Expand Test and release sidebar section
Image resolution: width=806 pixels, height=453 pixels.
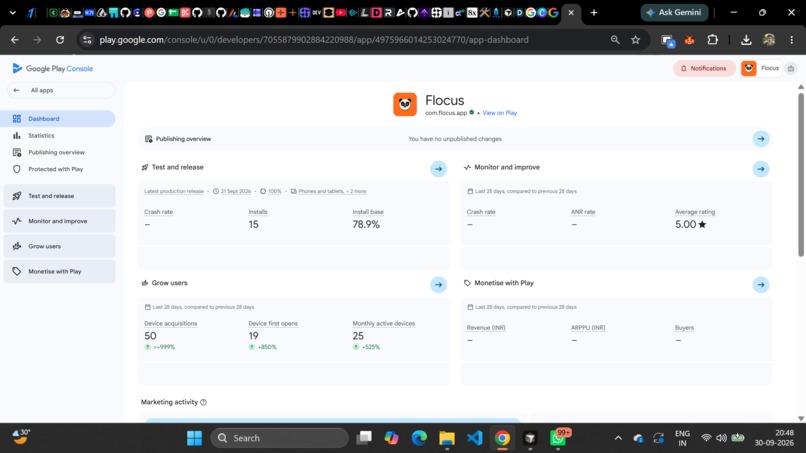point(59,196)
